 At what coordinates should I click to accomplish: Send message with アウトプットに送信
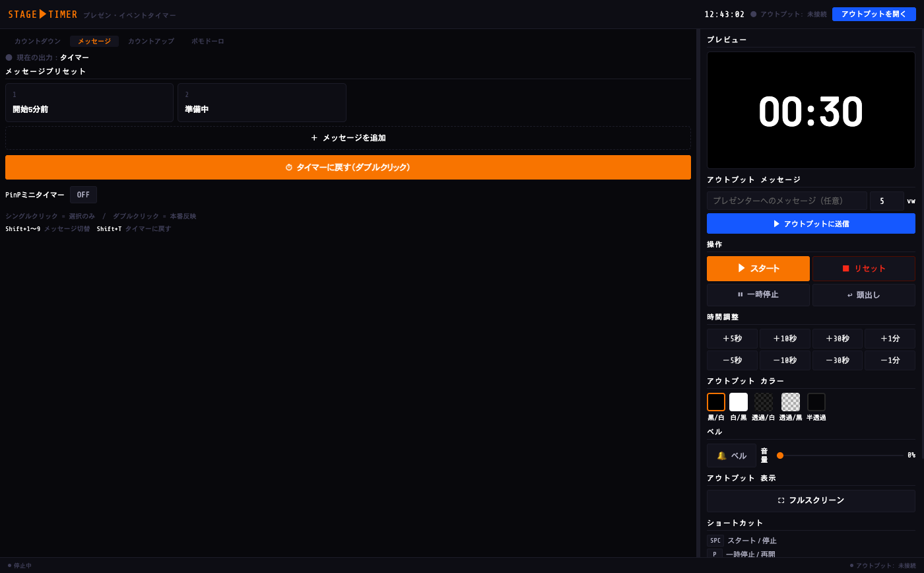pos(811,223)
